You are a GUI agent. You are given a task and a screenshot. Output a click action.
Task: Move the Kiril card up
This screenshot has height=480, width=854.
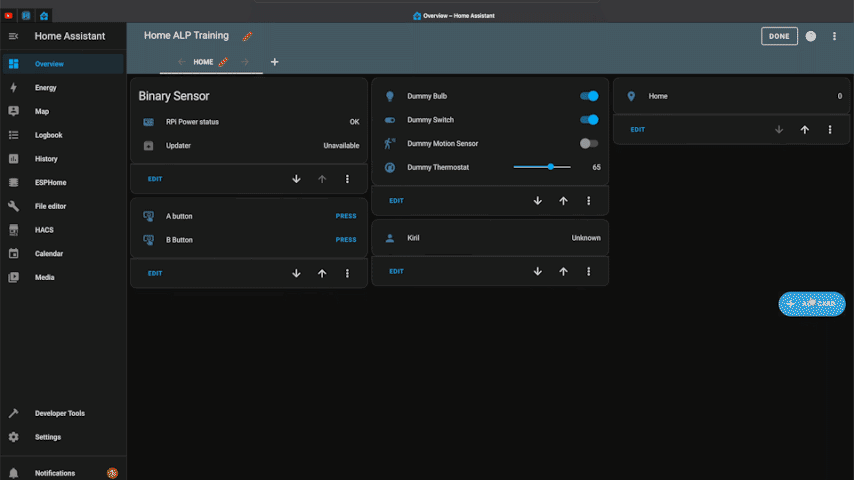point(563,271)
